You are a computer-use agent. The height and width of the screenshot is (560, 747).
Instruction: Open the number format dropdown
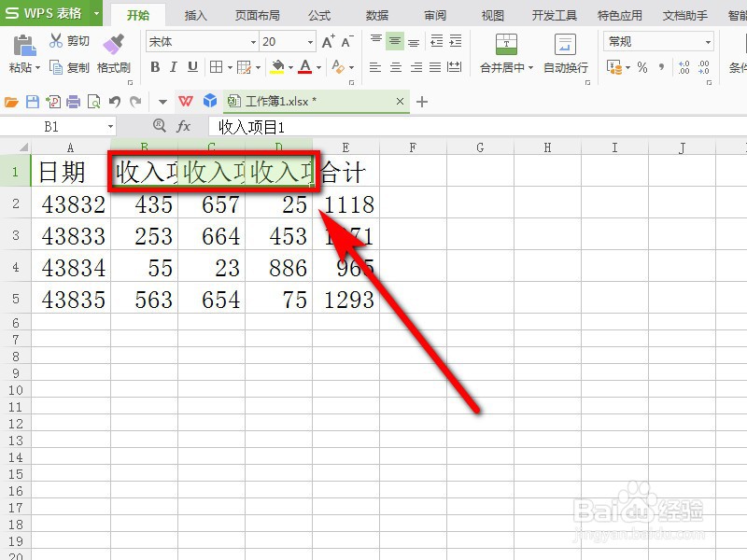[708, 42]
